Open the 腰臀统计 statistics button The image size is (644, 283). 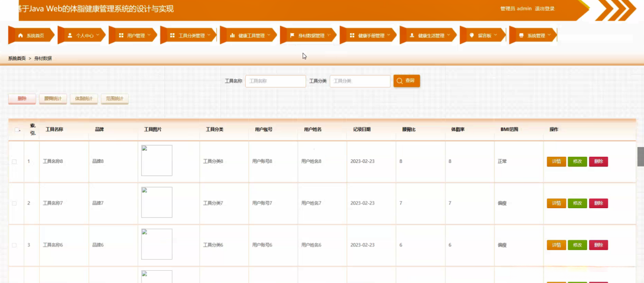coord(53,99)
